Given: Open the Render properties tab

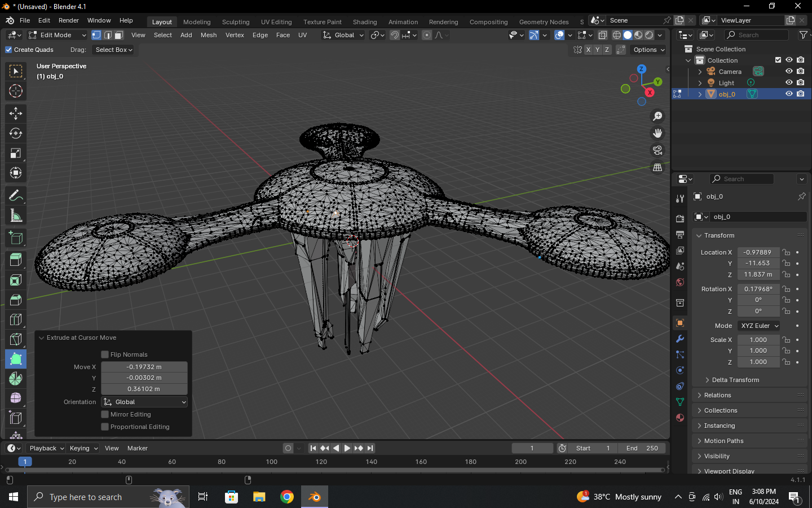Looking at the screenshot, I should (x=680, y=219).
